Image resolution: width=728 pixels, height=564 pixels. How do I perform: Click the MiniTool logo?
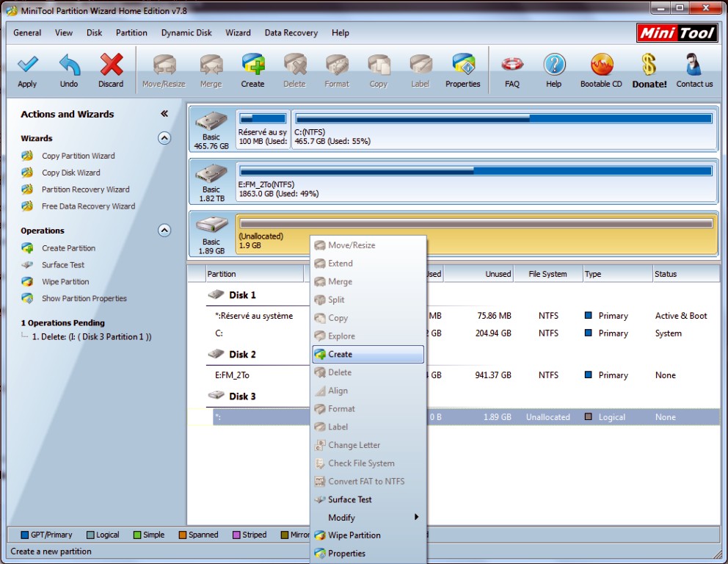(677, 32)
